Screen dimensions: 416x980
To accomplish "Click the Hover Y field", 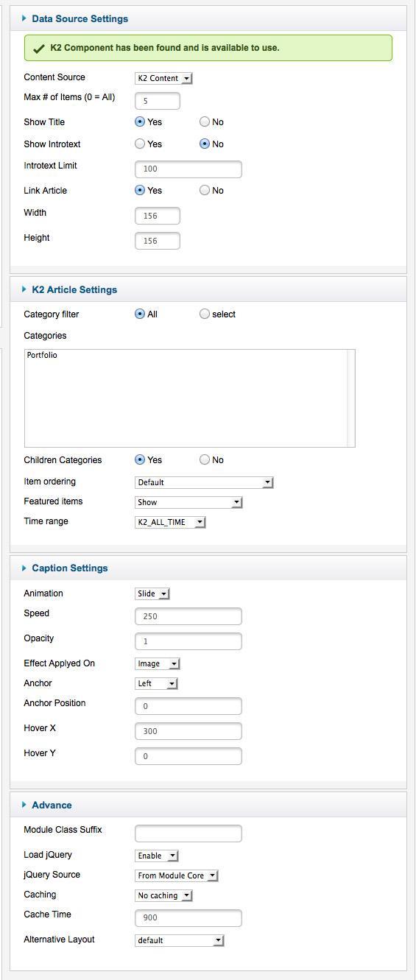I will 188,756.
